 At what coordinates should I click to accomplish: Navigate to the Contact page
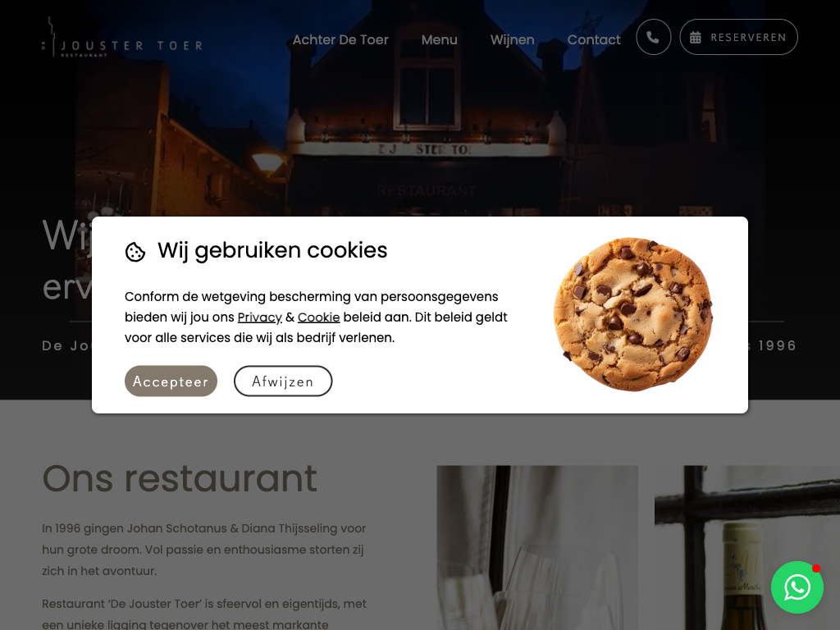(594, 39)
